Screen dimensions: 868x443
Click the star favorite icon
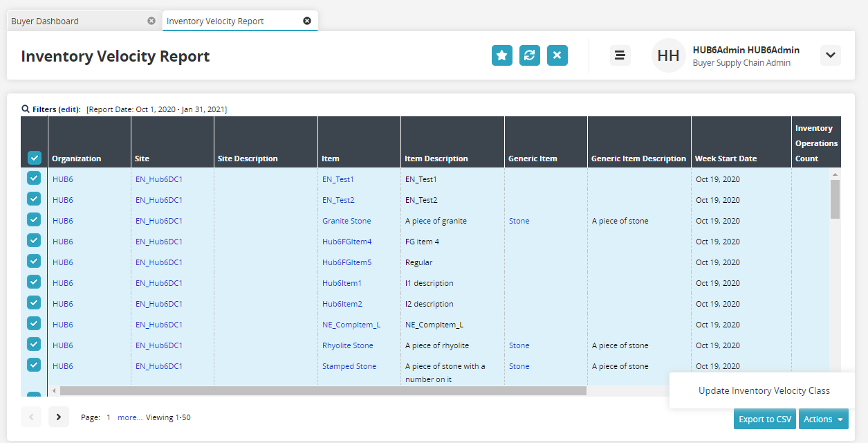coord(502,55)
